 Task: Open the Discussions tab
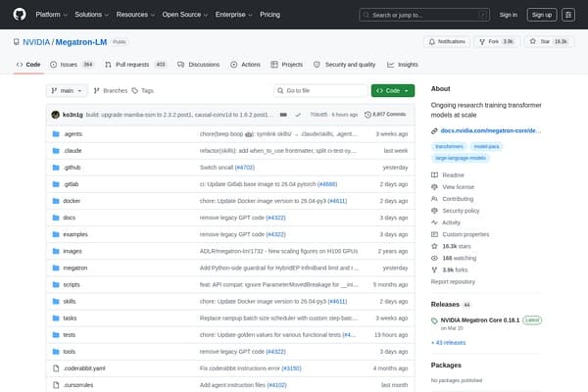[199, 65]
